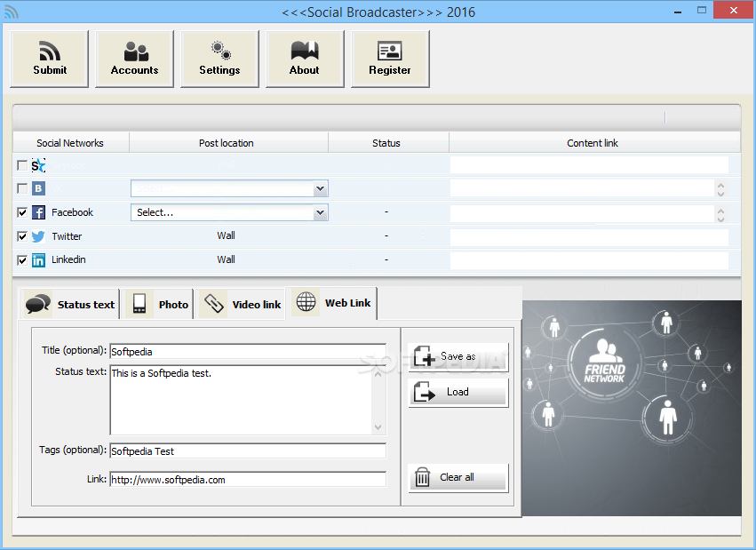Click the Load button

pyautogui.click(x=458, y=392)
